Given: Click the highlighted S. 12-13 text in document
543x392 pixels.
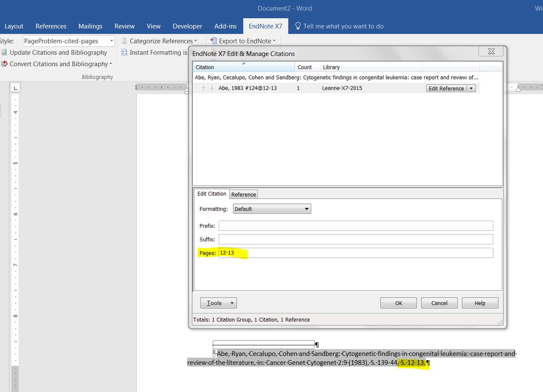Looking at the screenshot, I should pos(412,363).
